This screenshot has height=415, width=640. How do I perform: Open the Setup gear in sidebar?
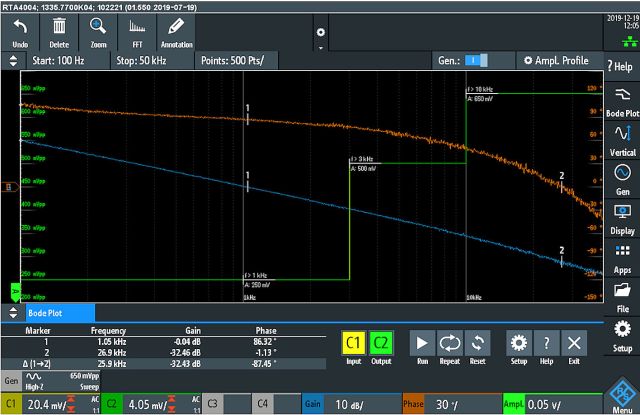(622, 337)
